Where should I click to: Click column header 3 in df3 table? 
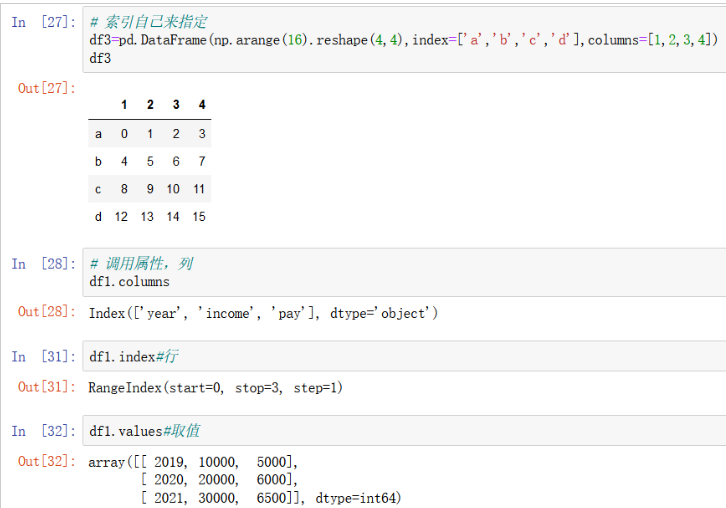pos(176,105)
